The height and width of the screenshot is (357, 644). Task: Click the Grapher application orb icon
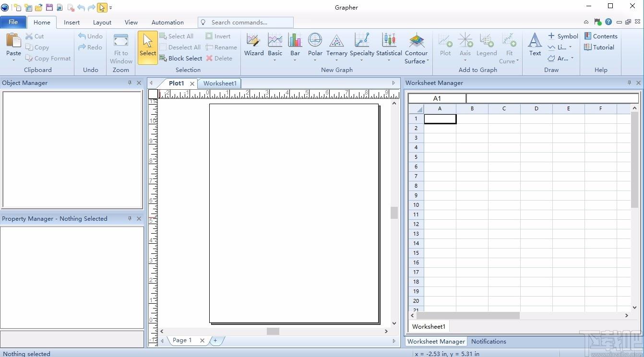[x=5, y=8]
